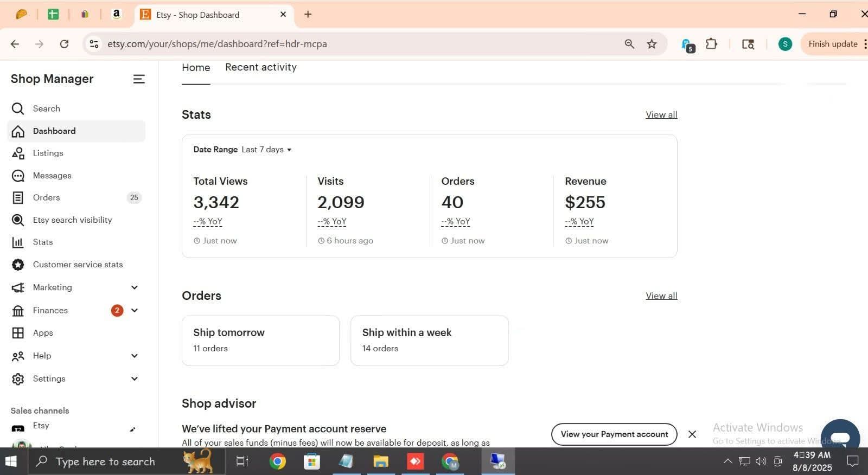
Task: Select the Home tab
Action: pyautogui.click(x=196, y=68)
